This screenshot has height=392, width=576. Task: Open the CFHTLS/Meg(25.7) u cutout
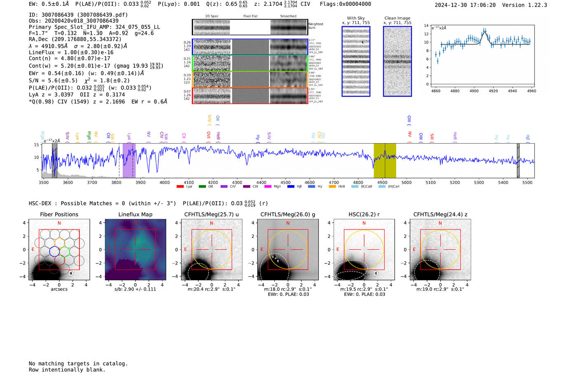point(212,250)
